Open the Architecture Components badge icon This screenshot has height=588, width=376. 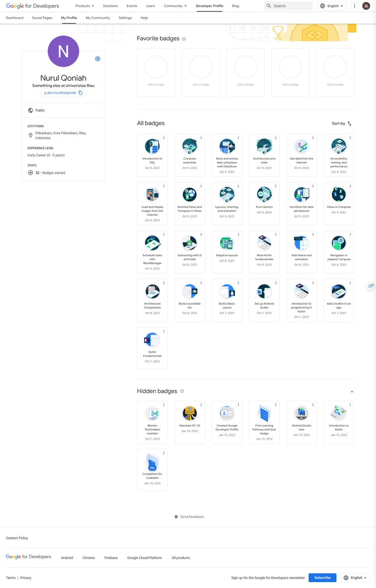(152, 292)
